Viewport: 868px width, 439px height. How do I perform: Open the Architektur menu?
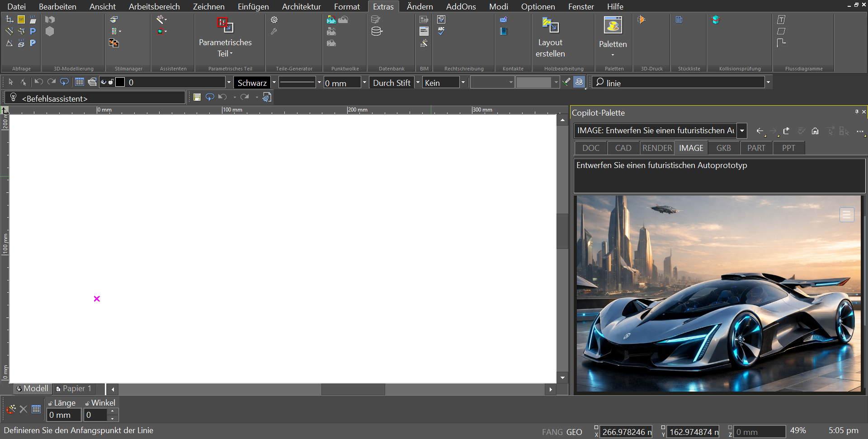pos(302,6)
